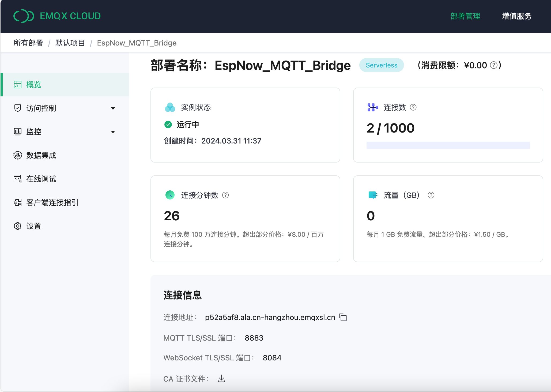Click help icon next to 连接数
This screenshot has width=551, height=392.
[413, 107]
